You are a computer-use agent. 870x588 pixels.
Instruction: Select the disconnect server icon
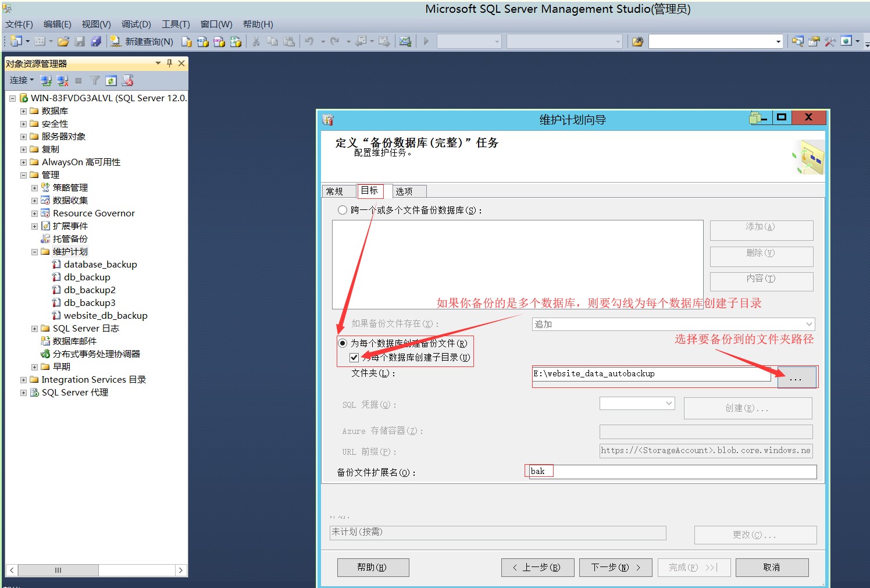click(62, 80)
